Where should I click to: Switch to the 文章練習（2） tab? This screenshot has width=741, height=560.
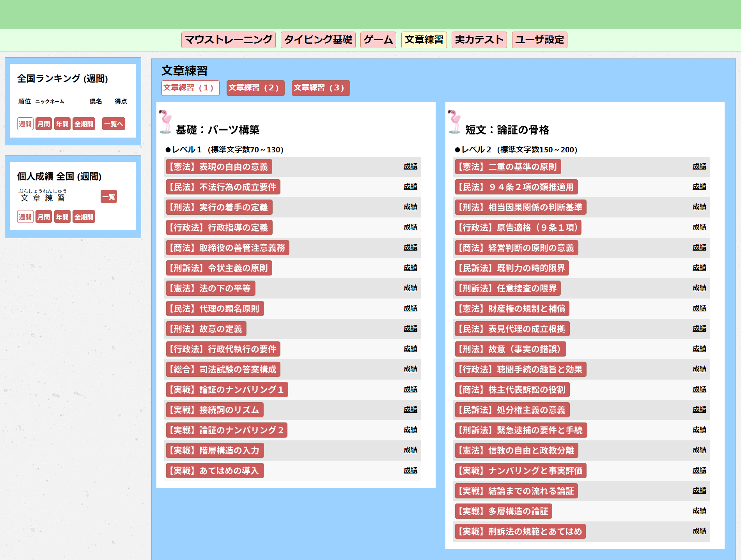[x=255, y=88]
